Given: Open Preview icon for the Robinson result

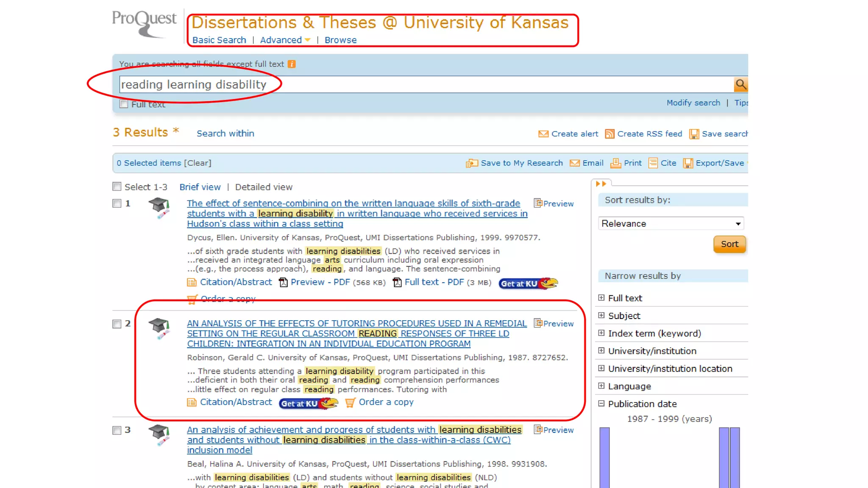Looking at the screenshot, I should coord(538,323).
